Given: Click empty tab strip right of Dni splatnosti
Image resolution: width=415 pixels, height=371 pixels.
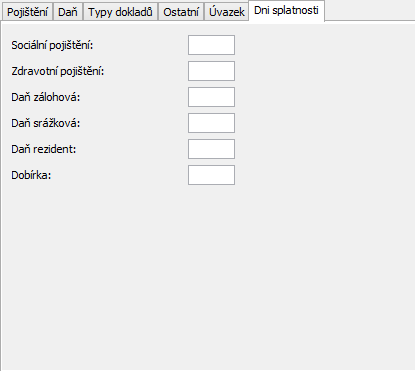Looking at the screenshot, I should coord(369,11).
